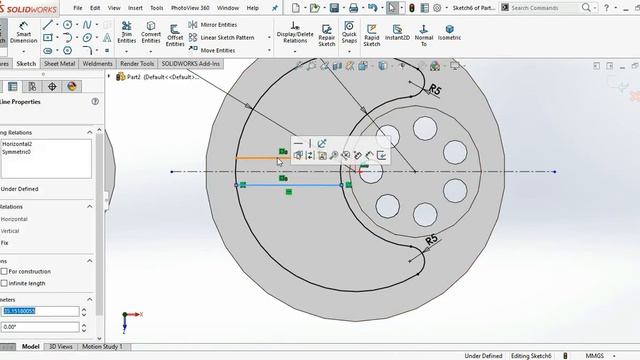This screenshot has height=360, width=640.
Task: Open the Options gear icon
Action: 437,8
